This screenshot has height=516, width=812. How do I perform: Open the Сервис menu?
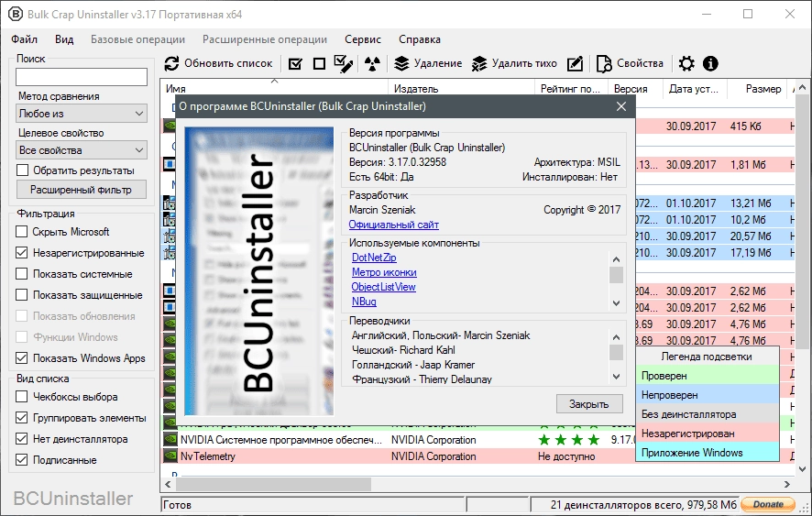pyautogui.click(x=363, y=39)
